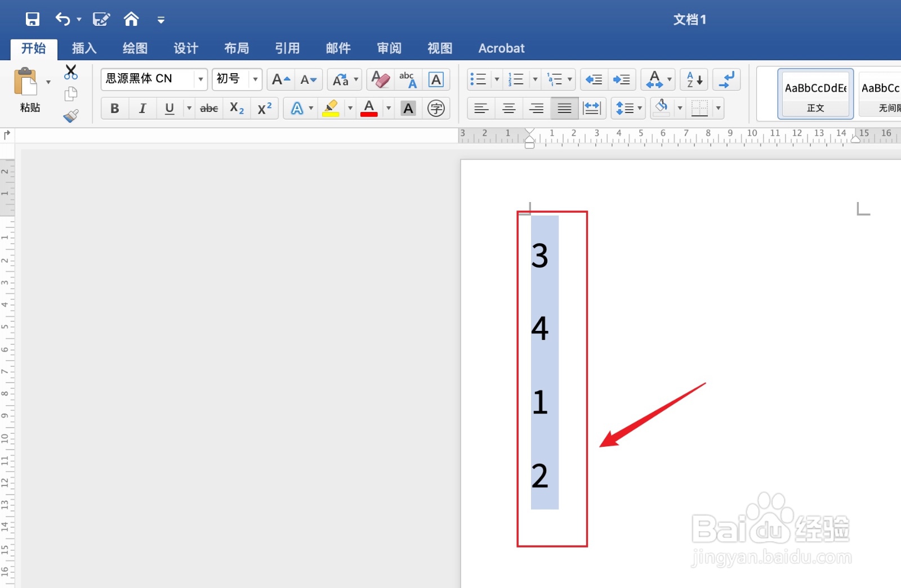Image resolution: width=901 pixels, height=588 pixels.
Task: Click the phonetic guide abc A icon
Action: [408, 79]
